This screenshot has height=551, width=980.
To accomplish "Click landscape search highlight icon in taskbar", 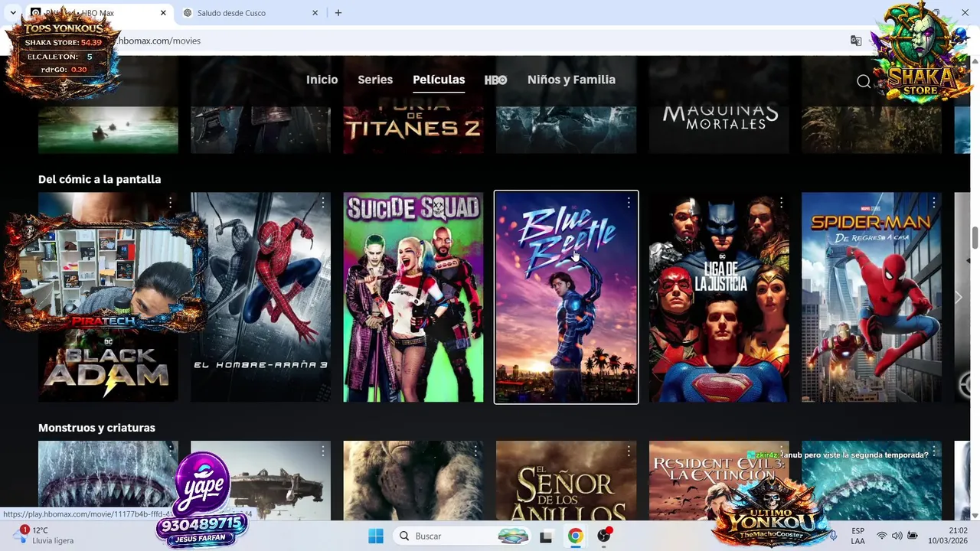I will [x=513, y=536].
